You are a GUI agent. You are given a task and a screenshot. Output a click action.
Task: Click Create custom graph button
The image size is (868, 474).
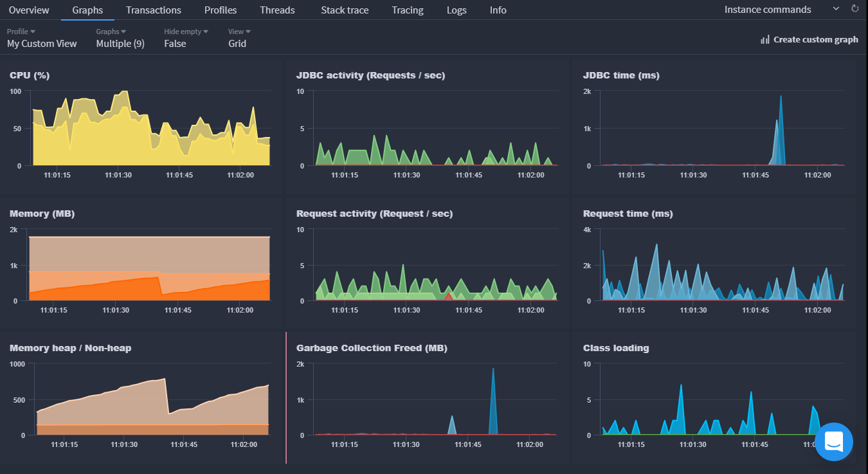809,40
